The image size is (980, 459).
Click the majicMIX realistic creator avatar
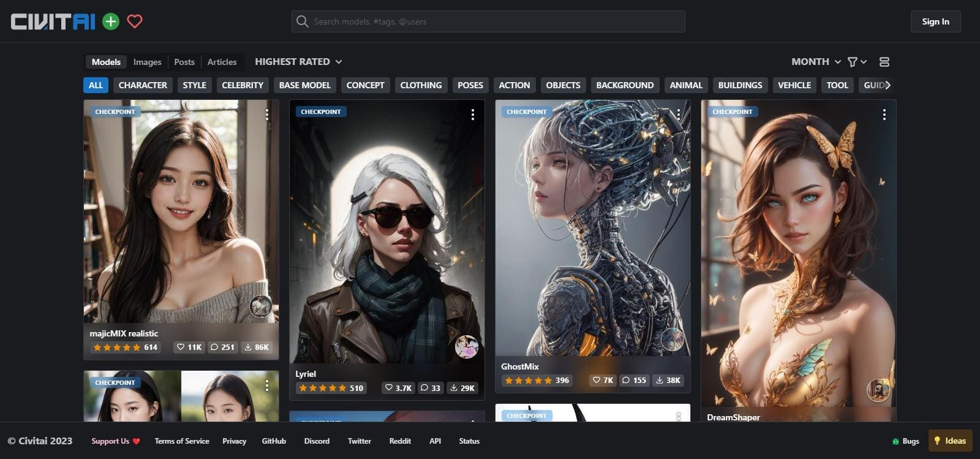click(x=260, y=306)
